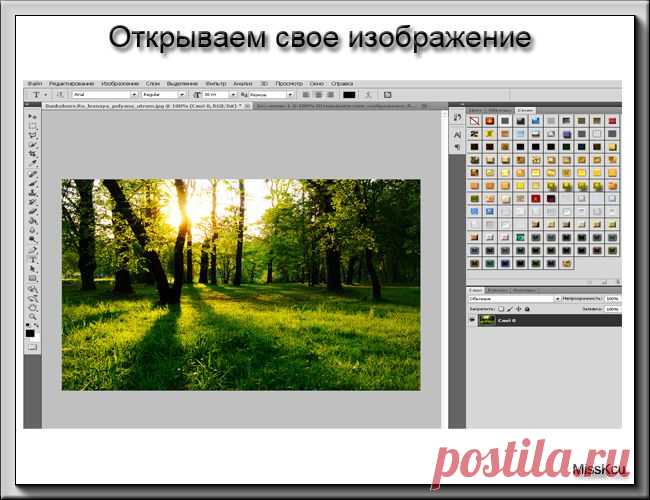Select the Move tool

coord(32,117)
